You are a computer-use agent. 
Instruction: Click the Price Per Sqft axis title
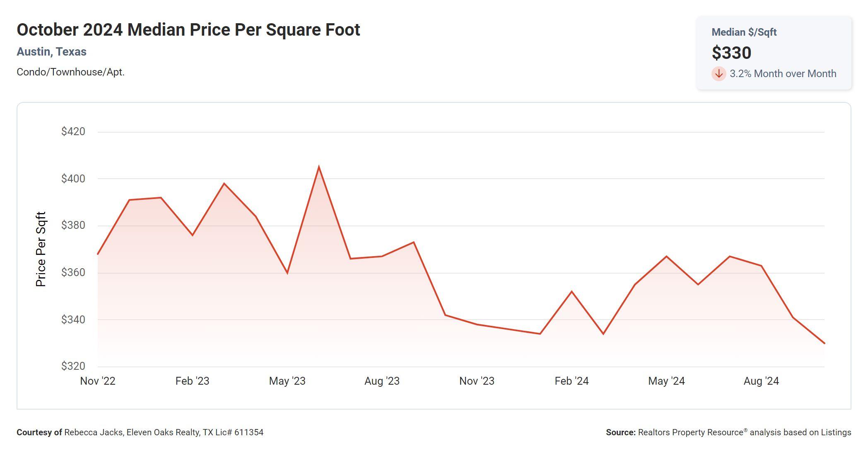click(41, 249)
